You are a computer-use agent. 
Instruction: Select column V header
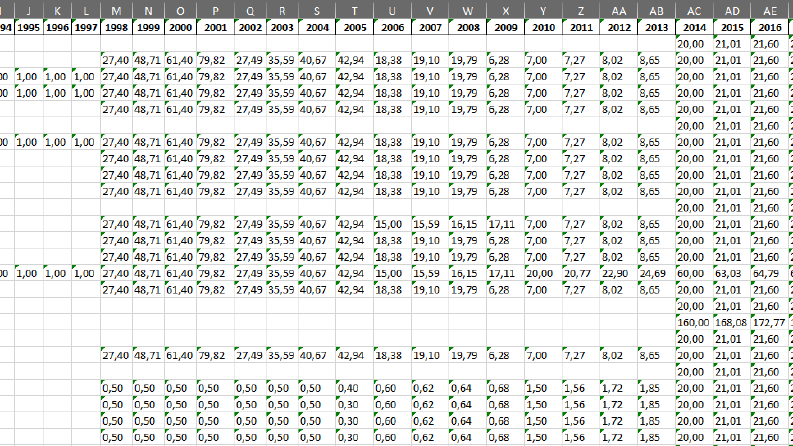[430, 11]
